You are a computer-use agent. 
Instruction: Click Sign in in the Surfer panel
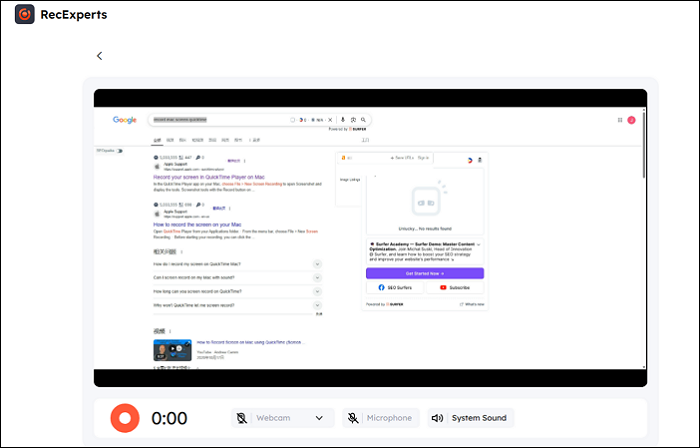point(423,158)
